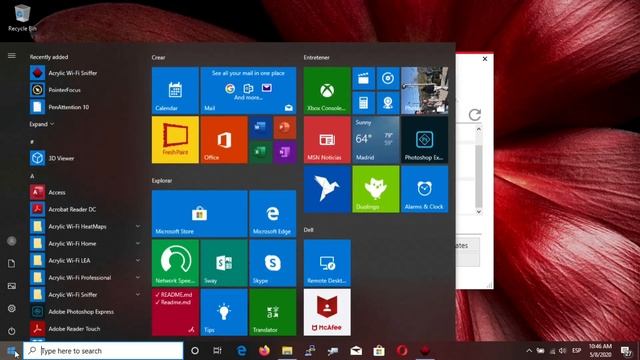Launch Access from the app list
Viewport: 640px width, 360px height.
pyautogui.click(x=85, y=192)
